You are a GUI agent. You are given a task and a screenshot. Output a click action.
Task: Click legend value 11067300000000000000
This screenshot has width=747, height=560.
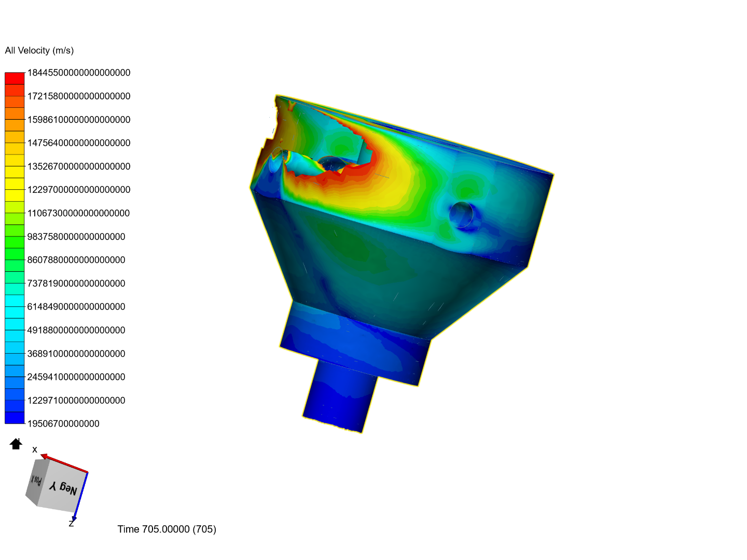point(79,213)
